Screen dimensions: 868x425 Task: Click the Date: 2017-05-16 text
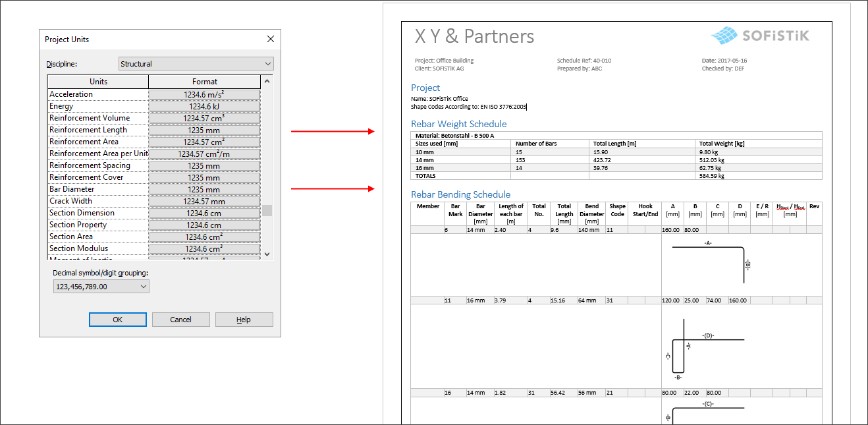pyautogui.click(x=724, y=61)
